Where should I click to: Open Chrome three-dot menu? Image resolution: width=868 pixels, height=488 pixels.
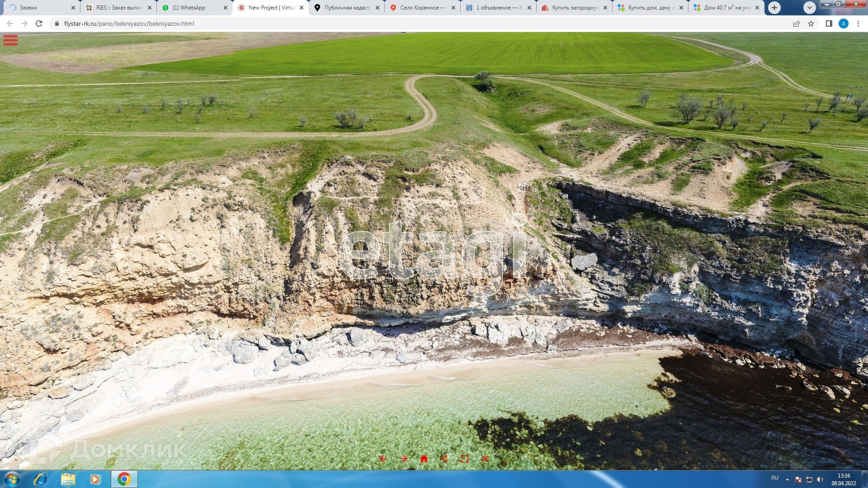(x=858, y=23)
